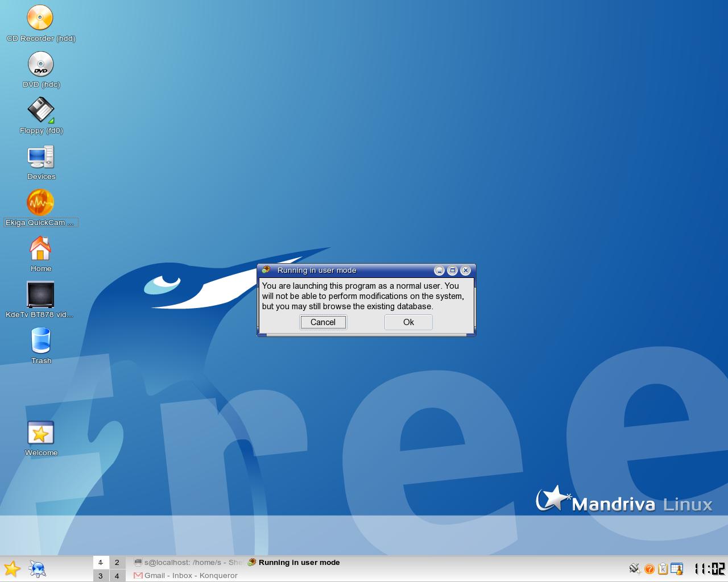728x582 pixels.
Task: Switch to virtual desktop 4 in pager
Action: pyautogui.click(x=117, y=576)
